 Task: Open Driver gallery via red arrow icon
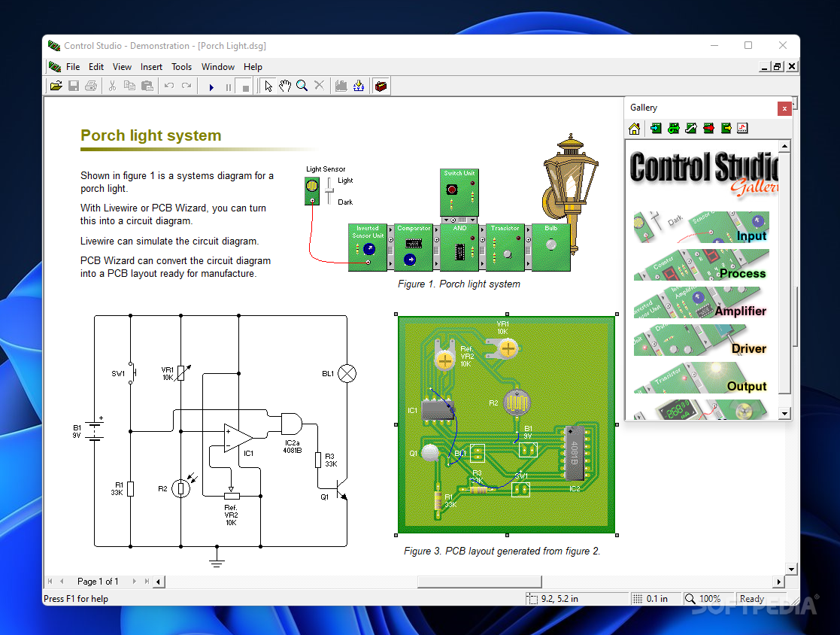pyautogui.click(x=708, y=128)
